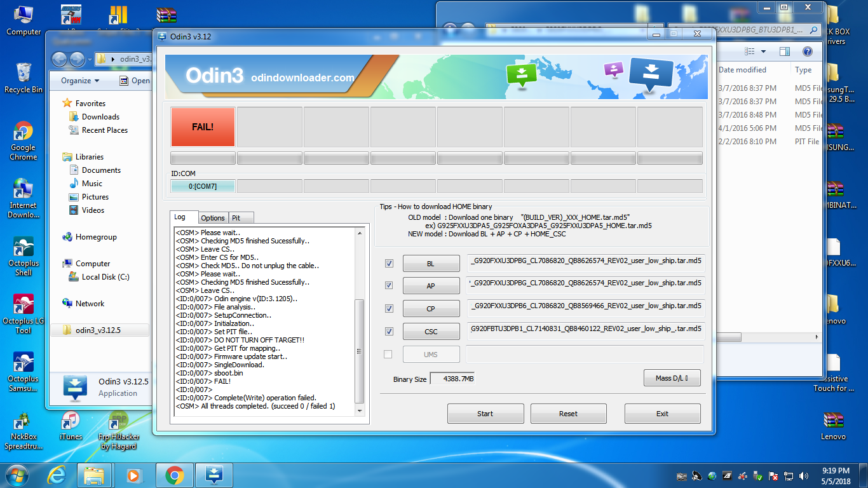Toggle the preview pane in the right Explorer window

coord(785,51)
